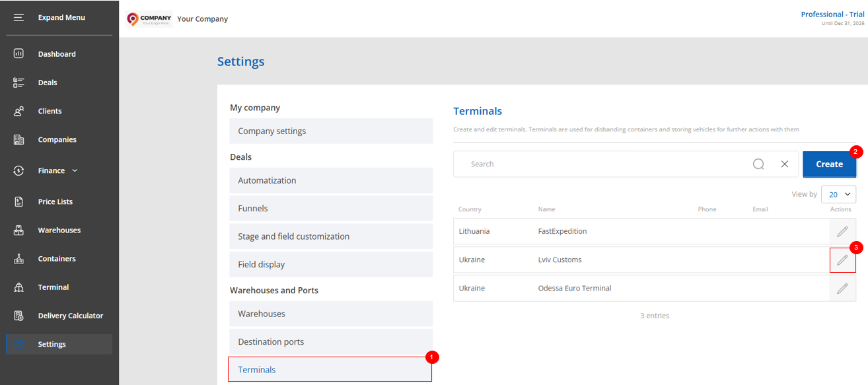This screenshot has height=385, width=868.
Task: Click the blue Create button
Action: (829, 164)
